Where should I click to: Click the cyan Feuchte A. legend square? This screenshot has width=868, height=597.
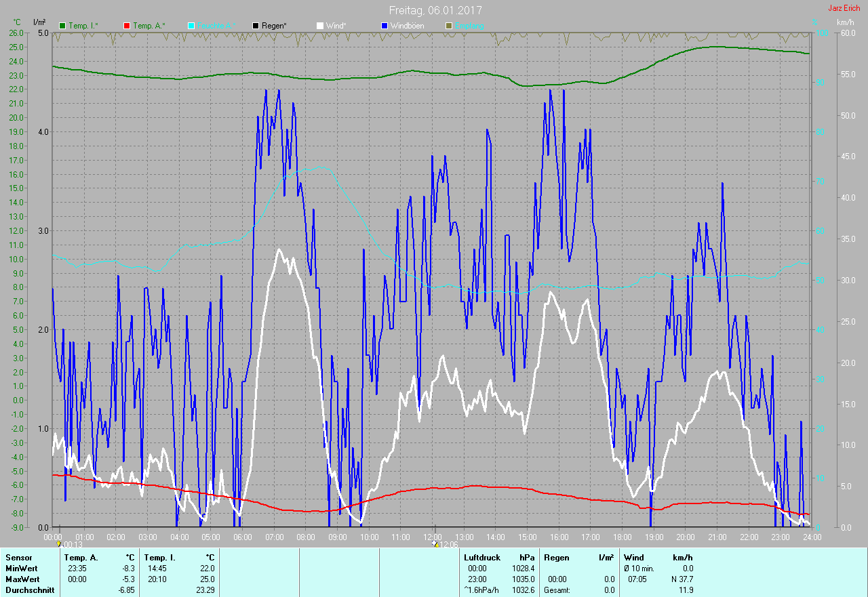pos(191,26)
